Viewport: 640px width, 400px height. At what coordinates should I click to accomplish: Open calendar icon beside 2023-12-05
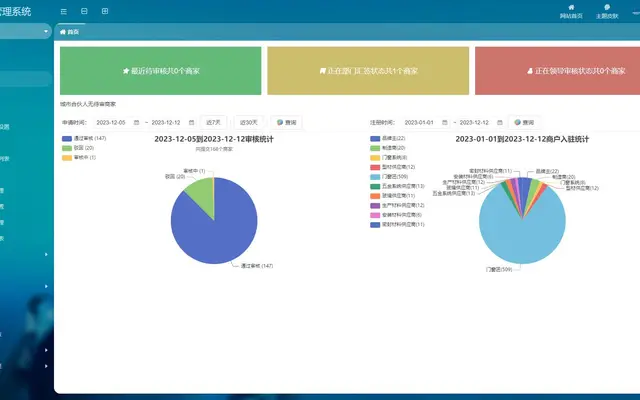click(136, 122)
